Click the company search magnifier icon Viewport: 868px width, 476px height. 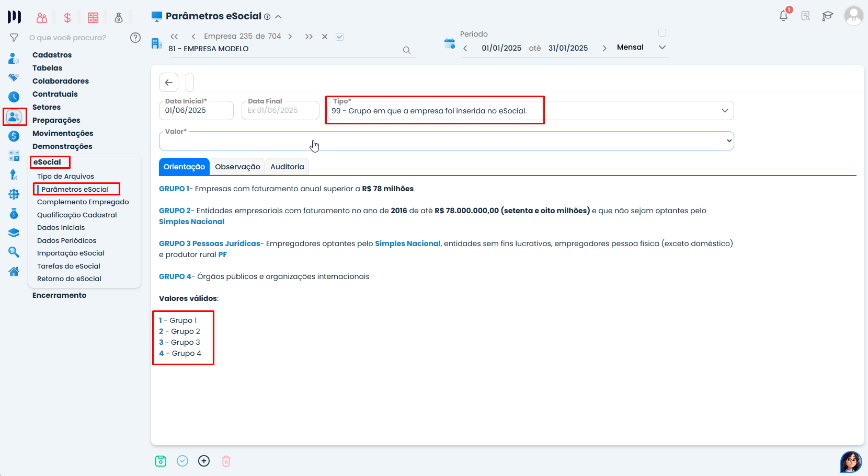point(406,50)
